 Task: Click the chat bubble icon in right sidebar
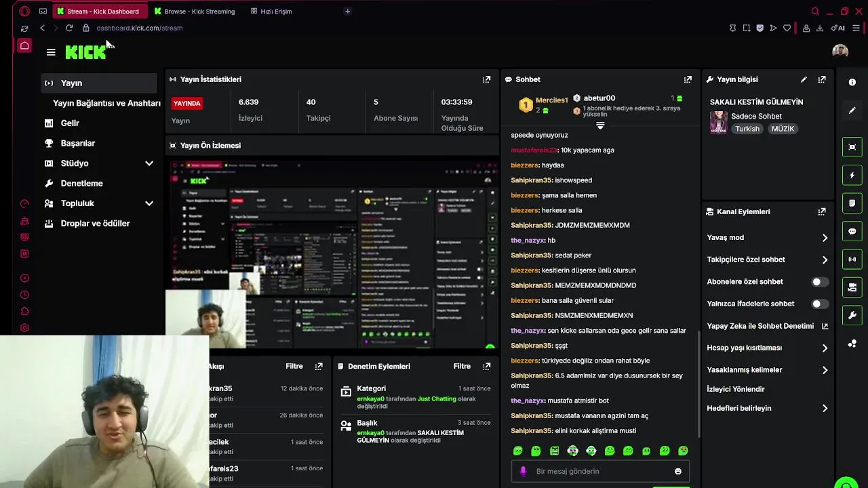click(852, 231)
